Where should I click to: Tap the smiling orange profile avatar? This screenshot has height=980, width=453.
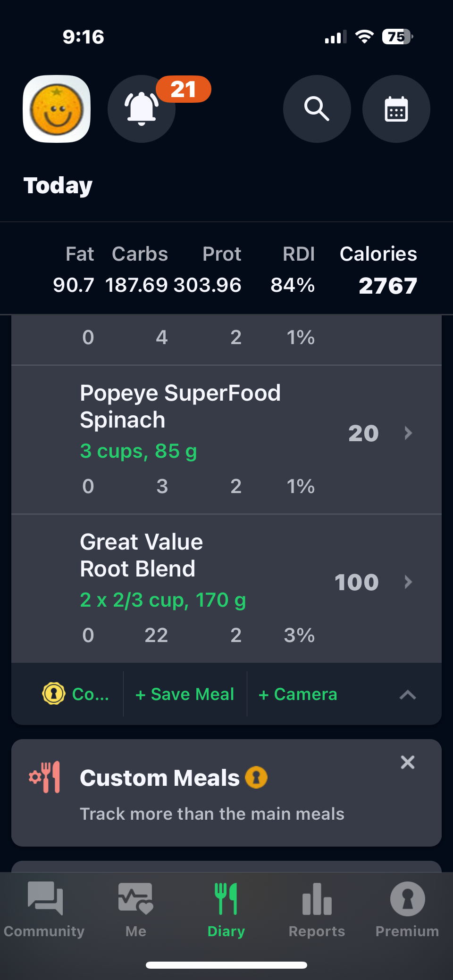click(x=57, y=109)
